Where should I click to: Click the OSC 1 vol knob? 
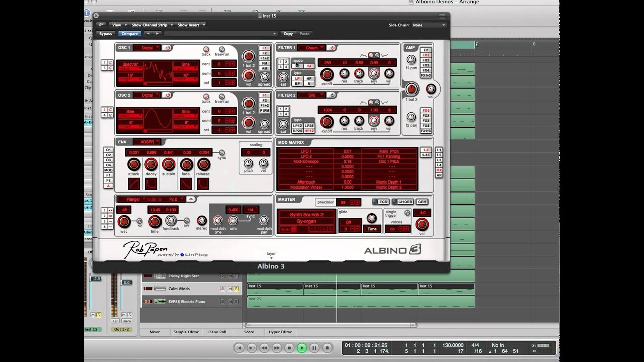[248, 75]
